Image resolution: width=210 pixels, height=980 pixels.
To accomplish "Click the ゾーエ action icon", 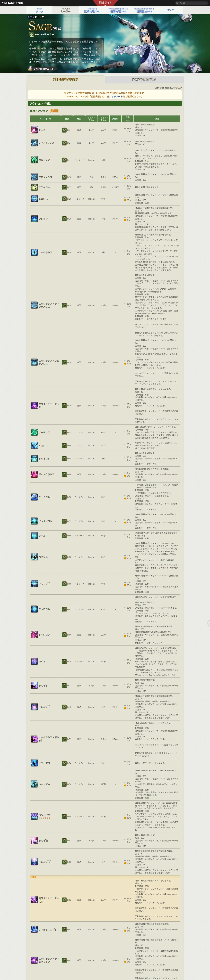I will pos(34,536).
